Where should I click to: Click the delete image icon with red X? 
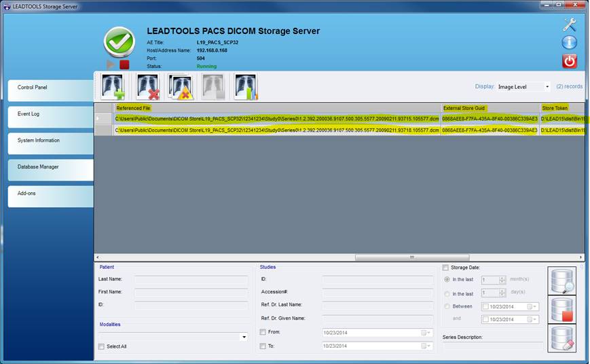point(147,87)
